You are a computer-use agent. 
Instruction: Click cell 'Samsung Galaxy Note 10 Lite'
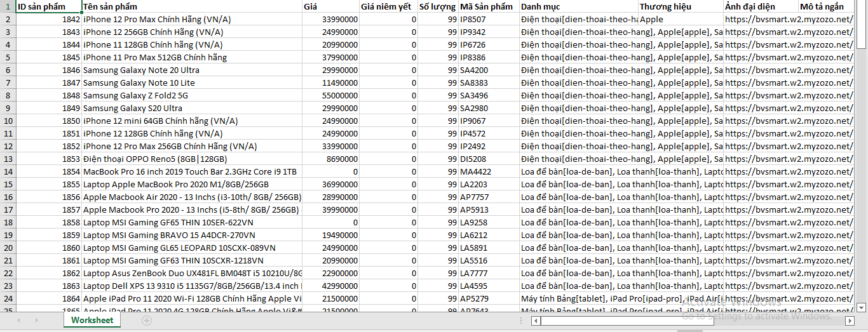(x=192, y=83)
